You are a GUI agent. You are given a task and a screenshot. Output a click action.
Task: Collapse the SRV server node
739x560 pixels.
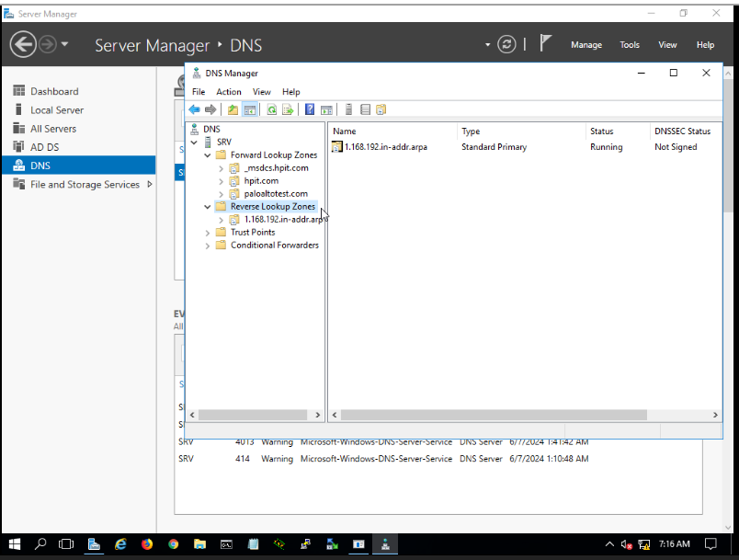click(x=194, y=142)
